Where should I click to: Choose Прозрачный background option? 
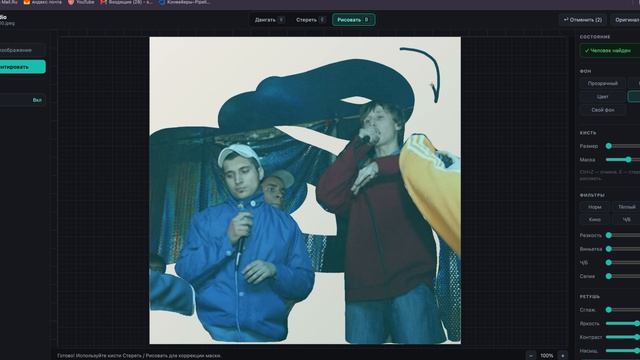(602, 83)
